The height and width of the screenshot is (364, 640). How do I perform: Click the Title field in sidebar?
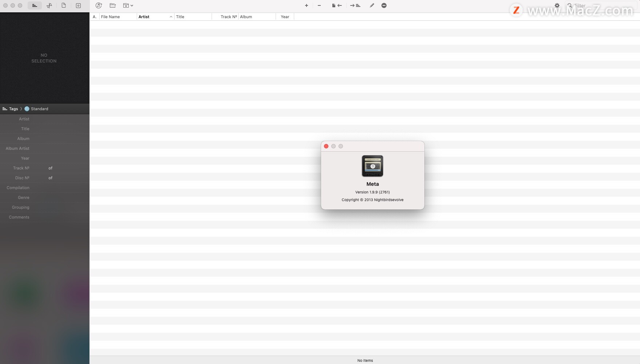pos(45,129)
